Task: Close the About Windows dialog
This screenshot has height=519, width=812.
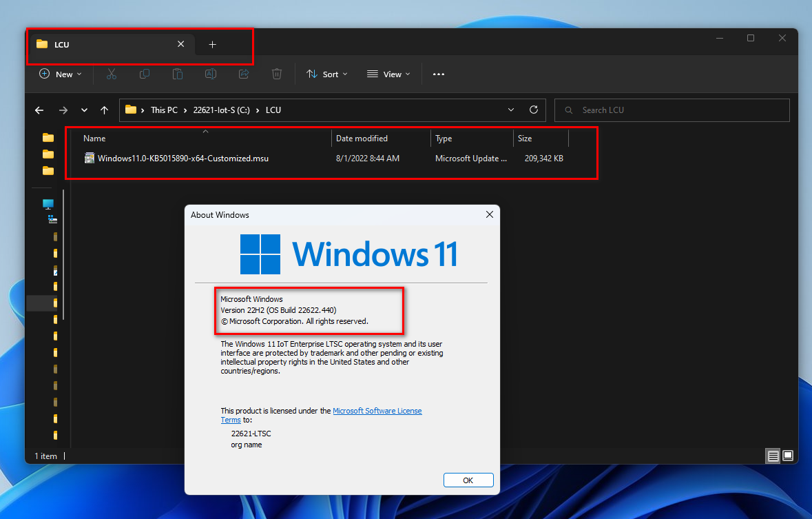Action: click(x=490, y=214)
